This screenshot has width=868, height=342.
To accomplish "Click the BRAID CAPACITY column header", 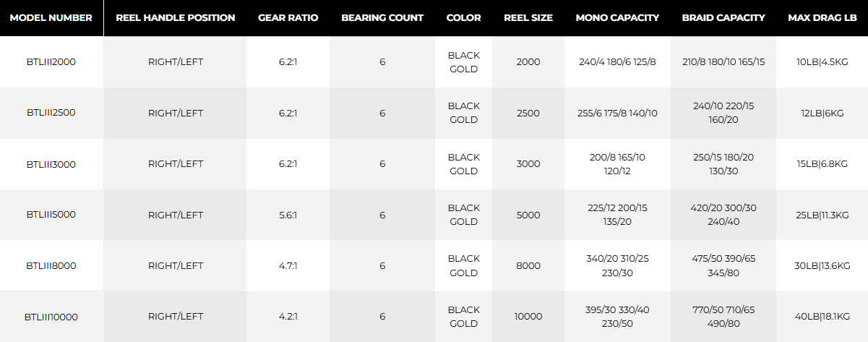I will 723,18.
